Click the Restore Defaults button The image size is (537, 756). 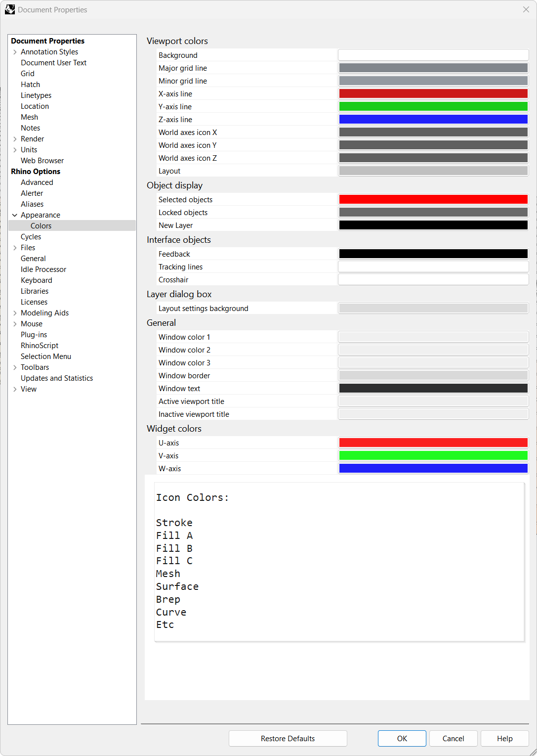tap(288, 738)
